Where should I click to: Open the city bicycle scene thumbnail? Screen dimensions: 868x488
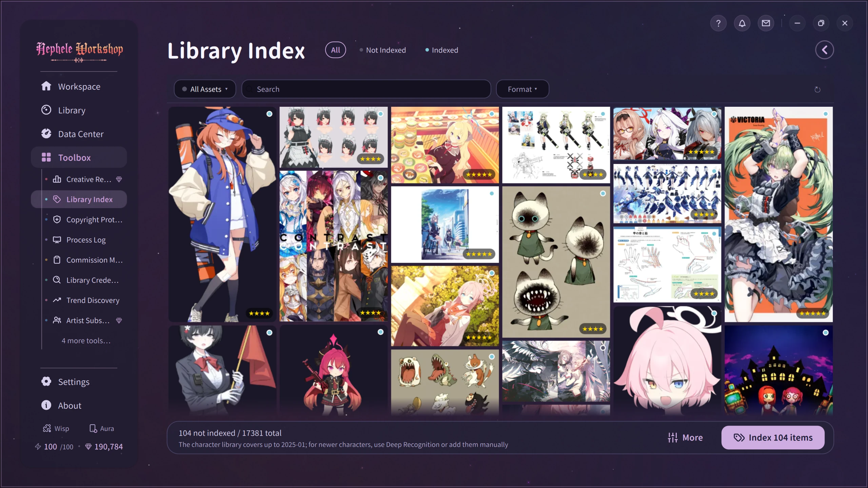[x=445, y=225]
